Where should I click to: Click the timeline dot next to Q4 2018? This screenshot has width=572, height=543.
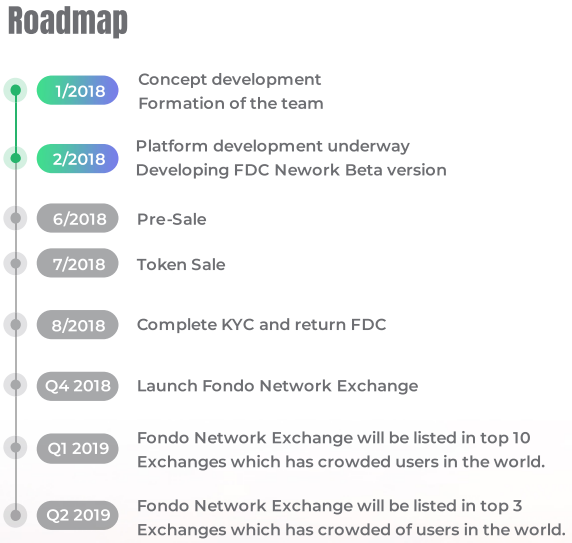pyautogui.click(x=15, y=385)
